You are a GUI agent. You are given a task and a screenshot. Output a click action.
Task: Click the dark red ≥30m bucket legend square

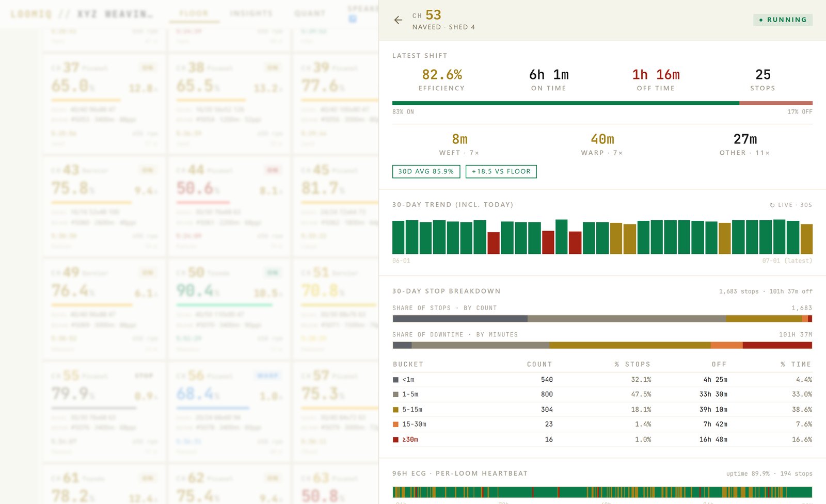pos(395,440)
